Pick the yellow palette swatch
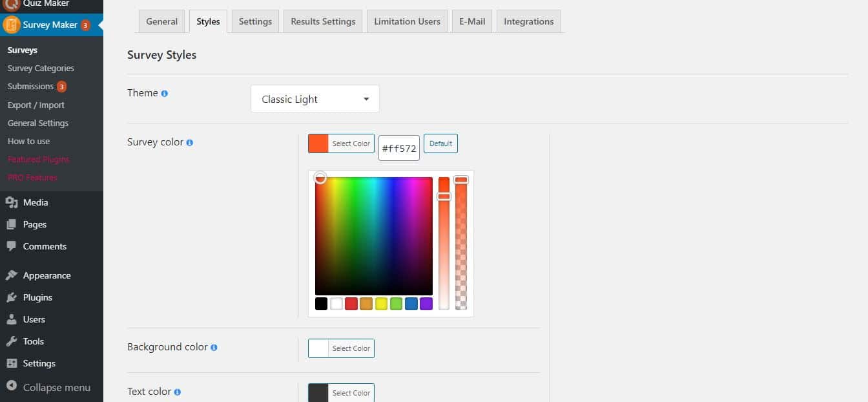Screen dimensions: 868x402 point(381,304)
